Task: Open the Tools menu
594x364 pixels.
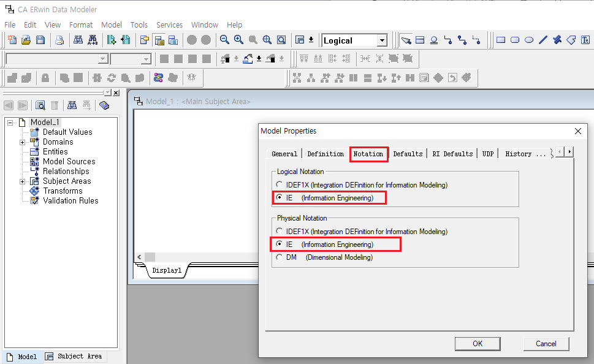Action: click(139, 25)
